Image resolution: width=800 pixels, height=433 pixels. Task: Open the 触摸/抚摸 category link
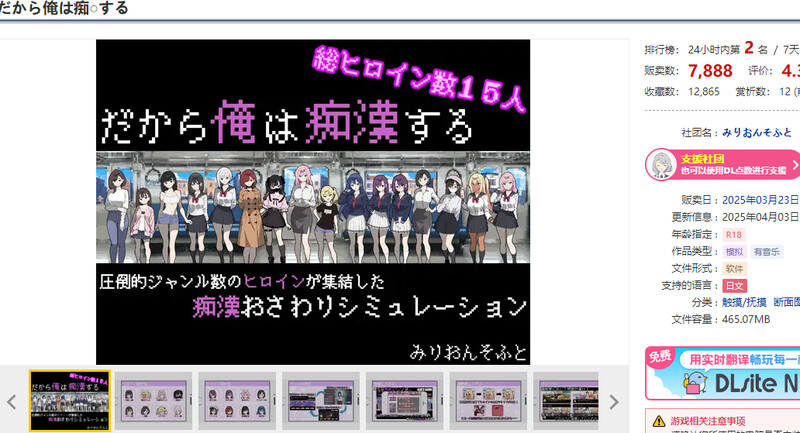pyautogui.click(x=745, y=302)
